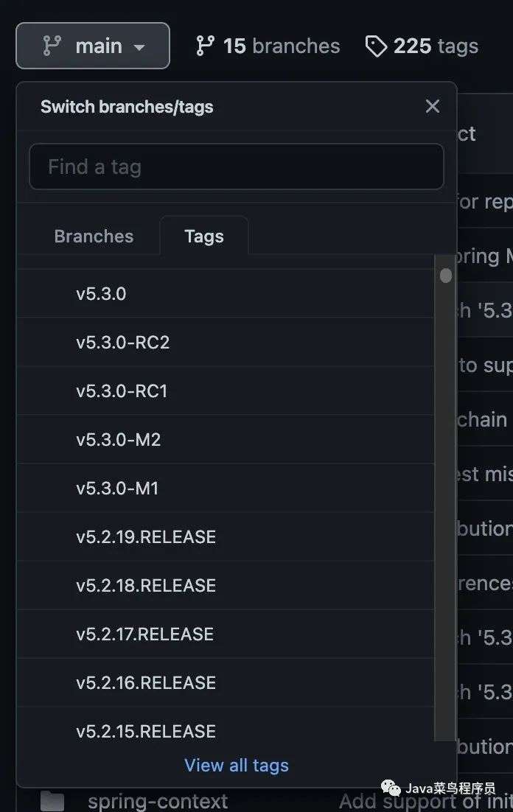Viewport: 513px width, 812px height.
Task: Choose tag v5.3.0
Action: click(226, 293)
